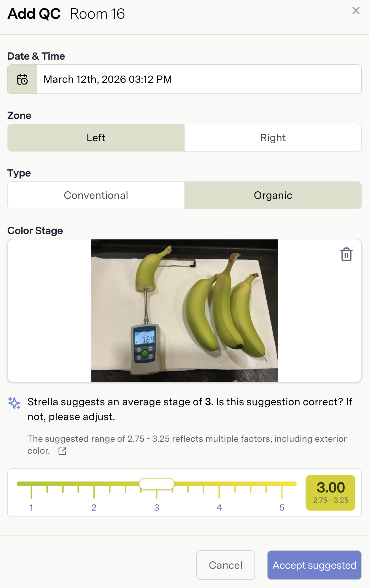Click the Cancel button
The width and height of the screenshot is (369, 588).
225,565
